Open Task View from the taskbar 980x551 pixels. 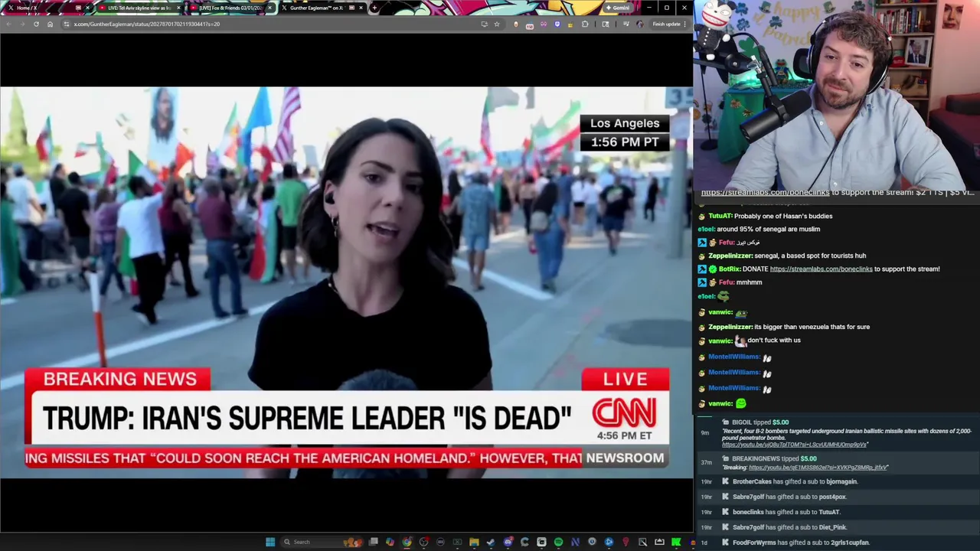pos(373,542)
